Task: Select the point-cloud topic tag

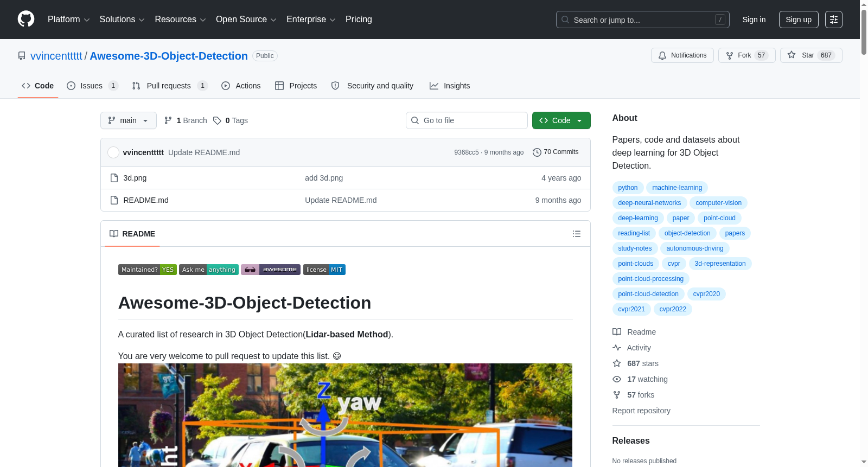Action: tap(719, 218)
